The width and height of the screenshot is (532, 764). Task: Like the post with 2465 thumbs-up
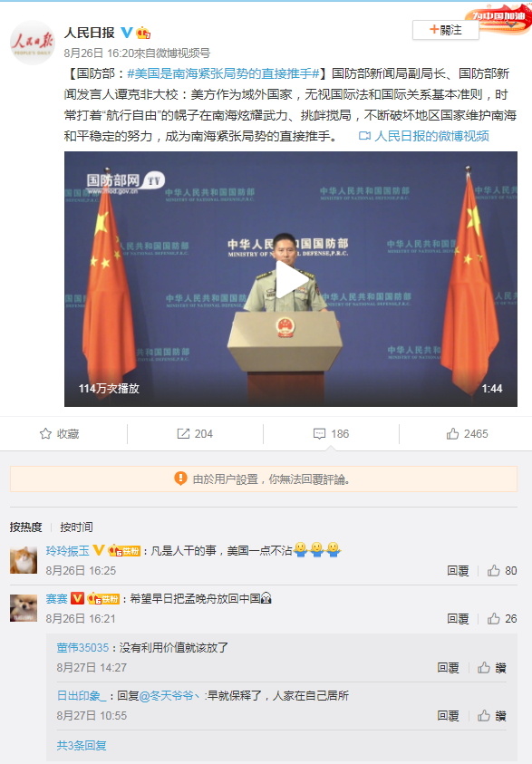(452, 433)
